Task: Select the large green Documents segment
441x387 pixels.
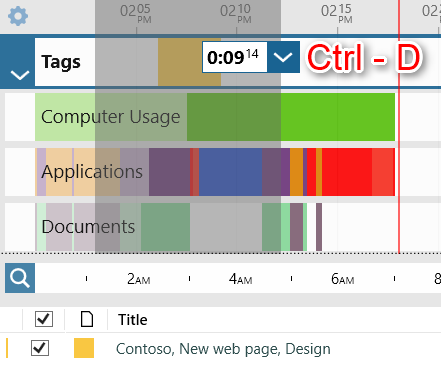Action: 165,227
